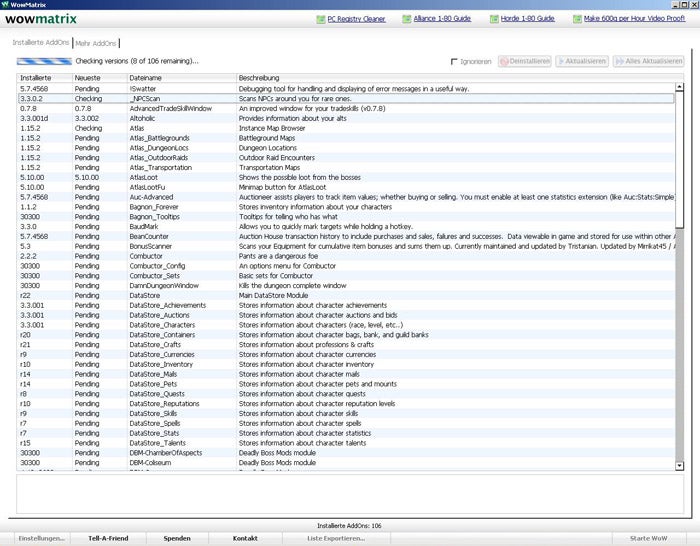Select the DataStore_Inventory row
The height and width of the screenshot is (546, 700).
click(x=346, y=364)
